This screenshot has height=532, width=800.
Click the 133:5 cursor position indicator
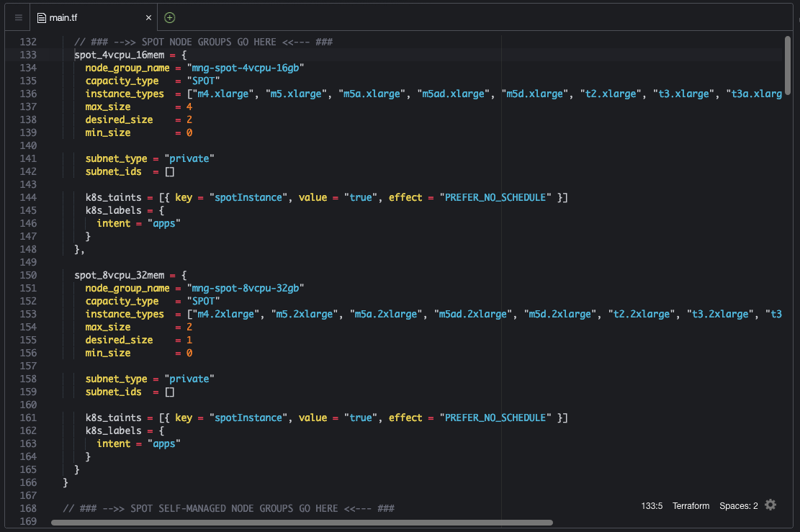point(652,506)
